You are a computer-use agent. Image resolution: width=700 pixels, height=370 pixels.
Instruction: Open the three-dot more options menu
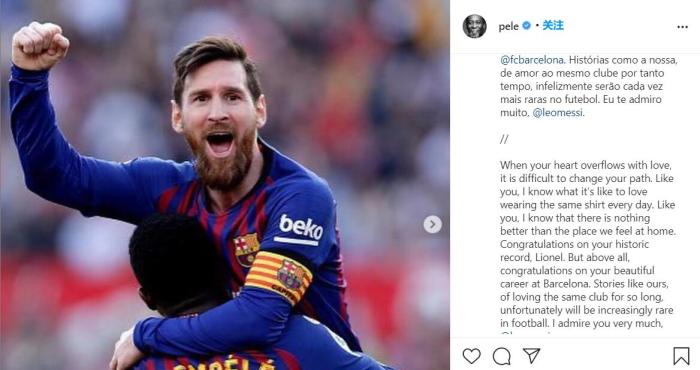click(x=682, y=27)
